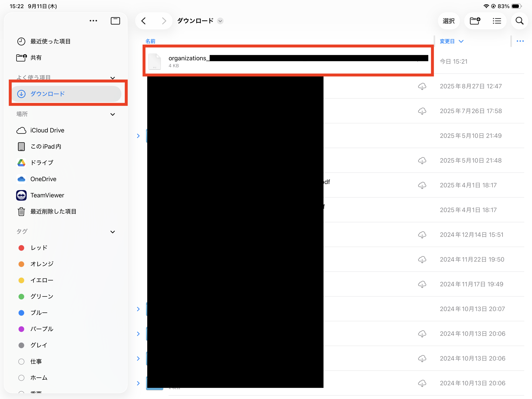Select the レッド tag color
The image size is (532, 399).
point(38,248)
